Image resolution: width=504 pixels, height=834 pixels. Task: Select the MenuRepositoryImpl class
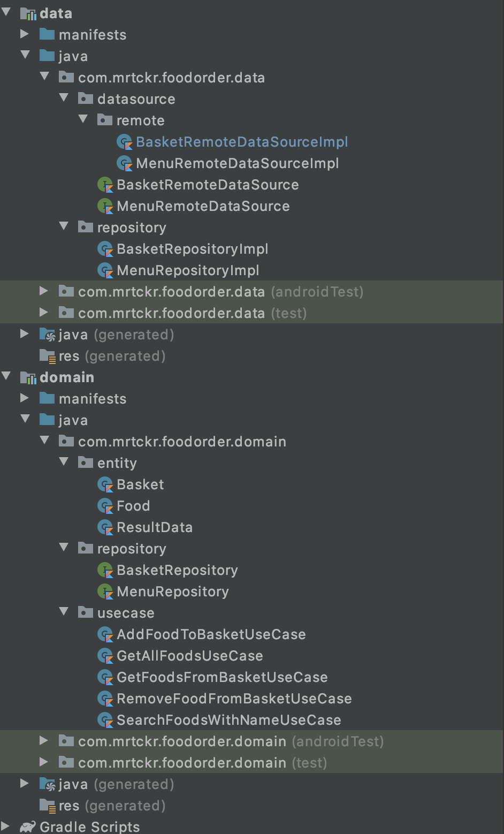tap(185, 270)
